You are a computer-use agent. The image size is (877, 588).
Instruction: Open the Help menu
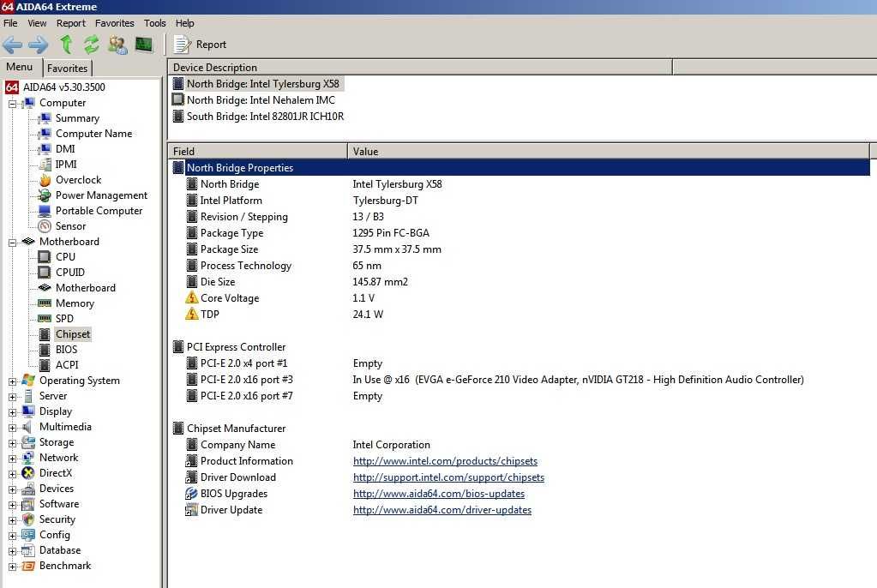[184, 23]
